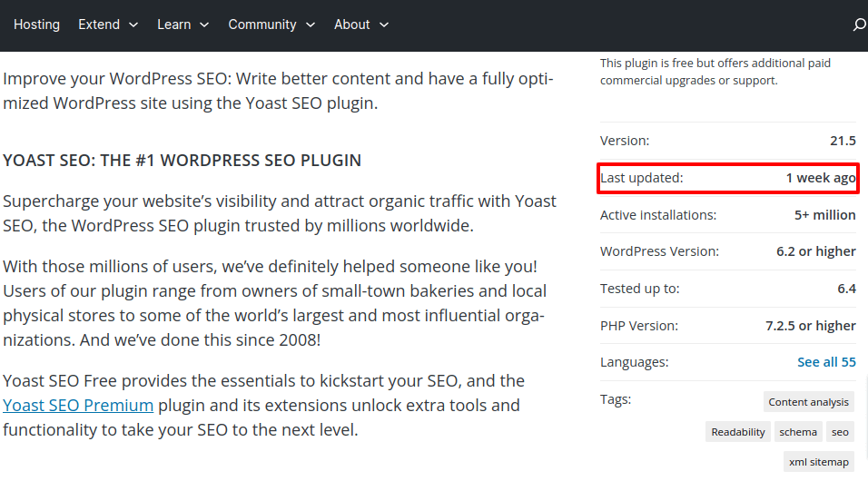Expand the Learn dropdown menu
The image size is (868, 481).
[182, 25]
